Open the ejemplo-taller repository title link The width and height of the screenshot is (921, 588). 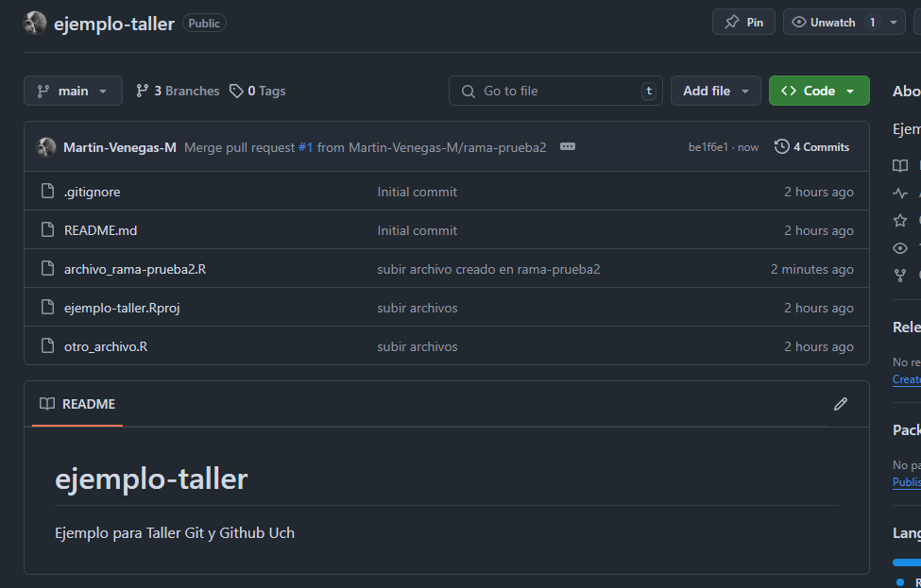(114, 24)
